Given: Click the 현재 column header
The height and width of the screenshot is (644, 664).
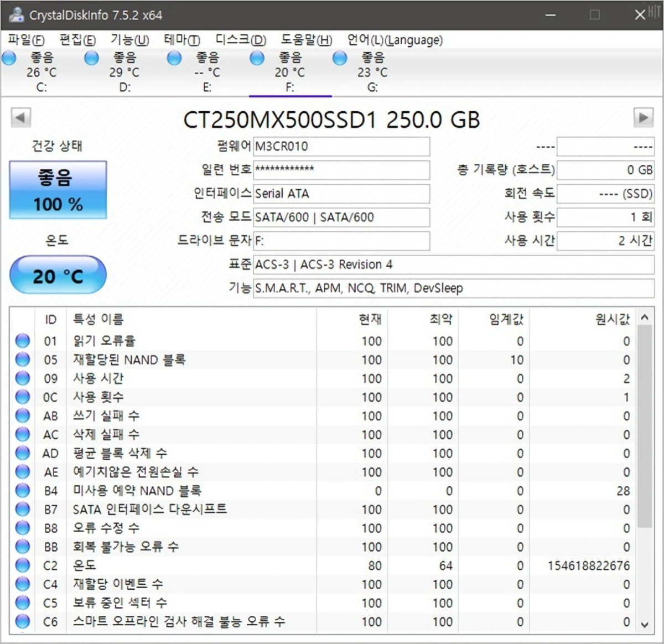Looking at the screenshot, I should click(x=351, y=319).
